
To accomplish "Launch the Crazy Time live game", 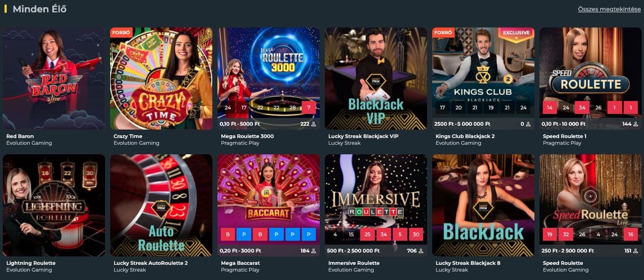I will click(x=161, y=79).
